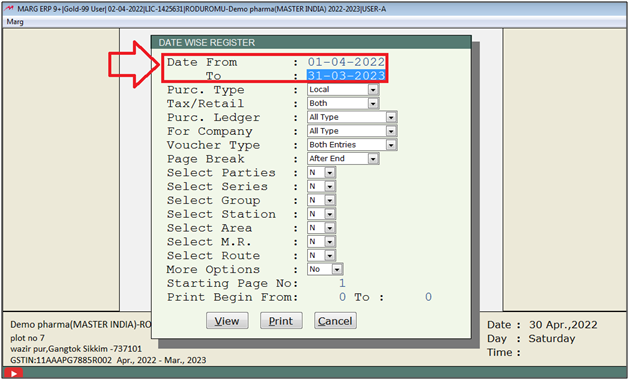Open the Voucher Type dropdown showing Both Entries
This screenshot has width=630, height=380.
pos(352,145)
